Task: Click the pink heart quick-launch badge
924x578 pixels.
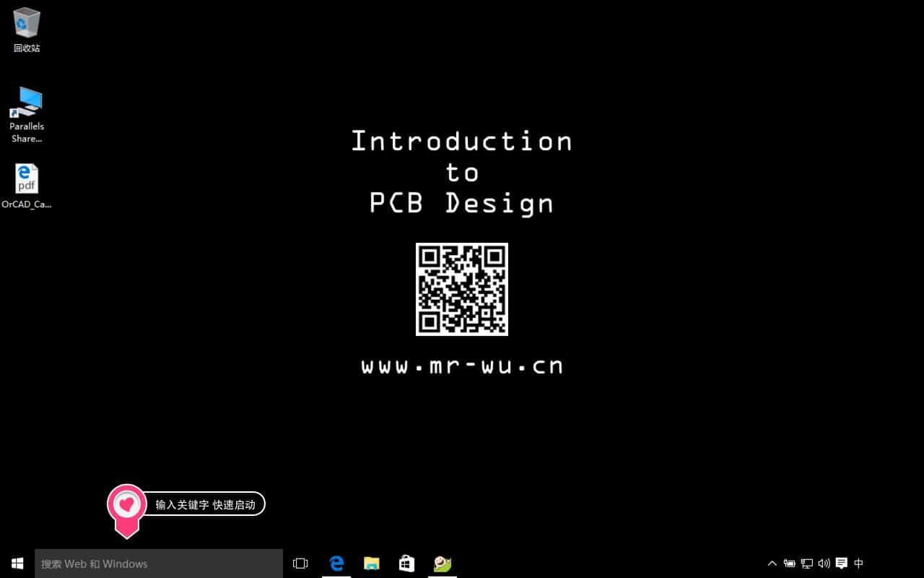Action: [127, 510]
